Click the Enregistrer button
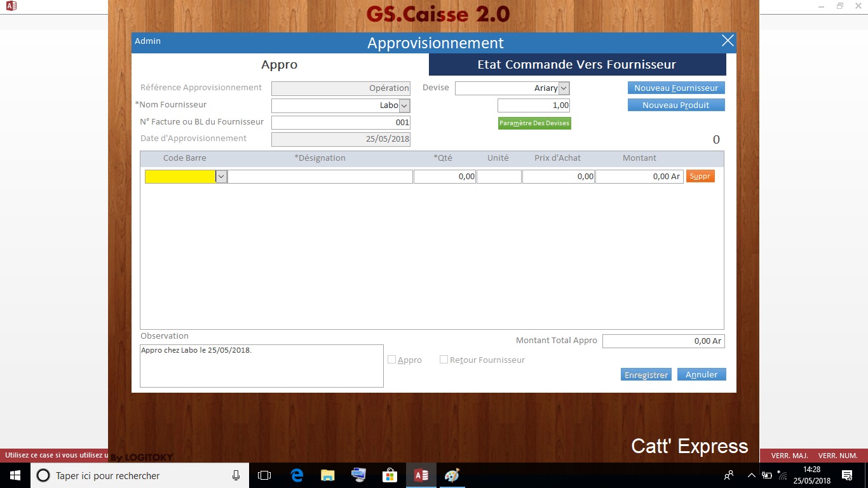Image resolution: width=868 pixels, height=488 pixels. (x=646, y=375)
